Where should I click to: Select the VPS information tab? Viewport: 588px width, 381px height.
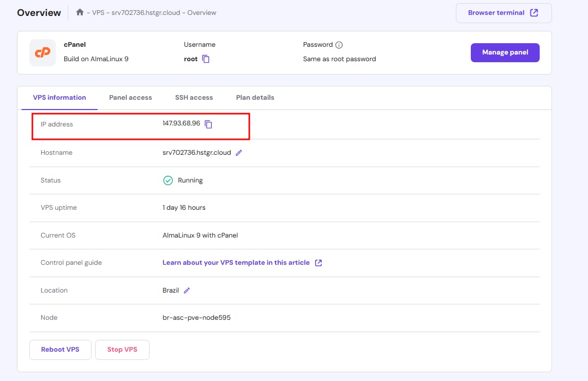(60, 97)
